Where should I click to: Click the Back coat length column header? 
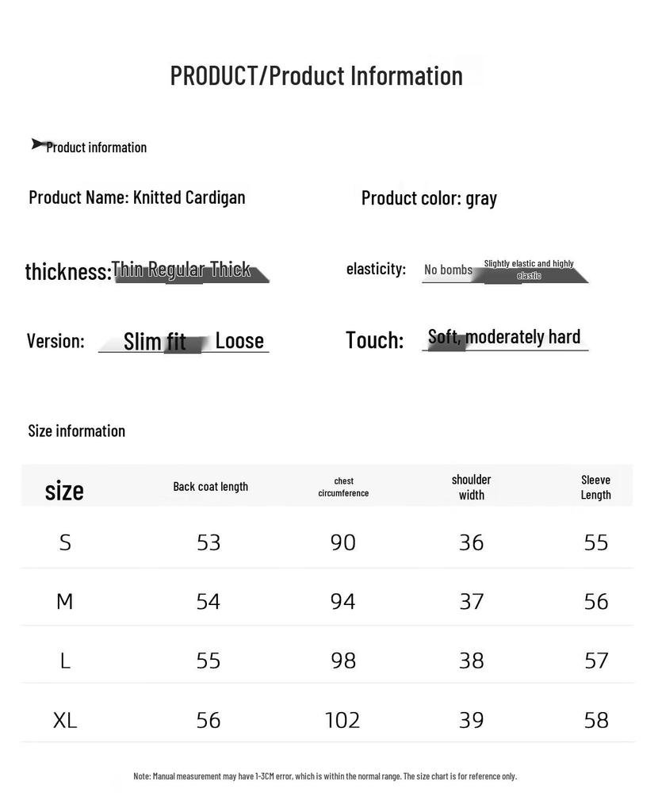(x=211, y=487)
